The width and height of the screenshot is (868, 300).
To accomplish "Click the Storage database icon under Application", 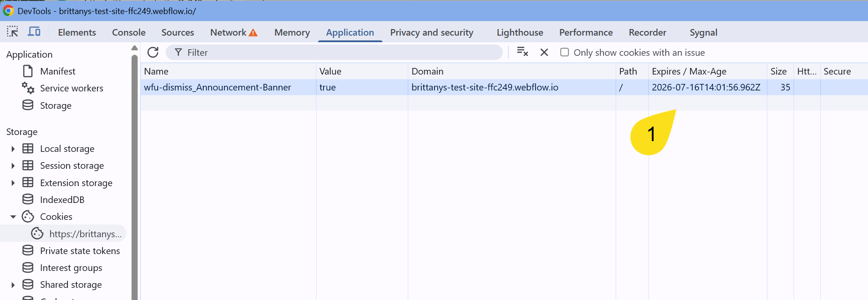I will pyautogui.click(x=28, y=105).
